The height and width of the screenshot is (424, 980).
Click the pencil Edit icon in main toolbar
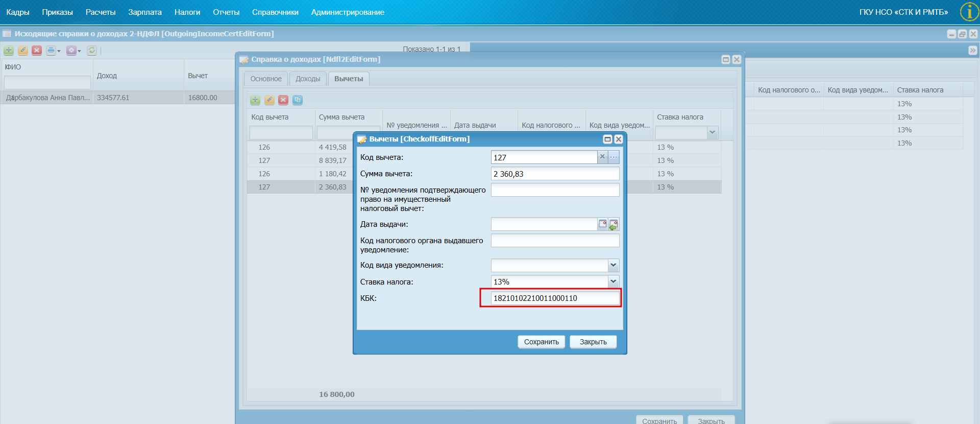pos(22,50)
